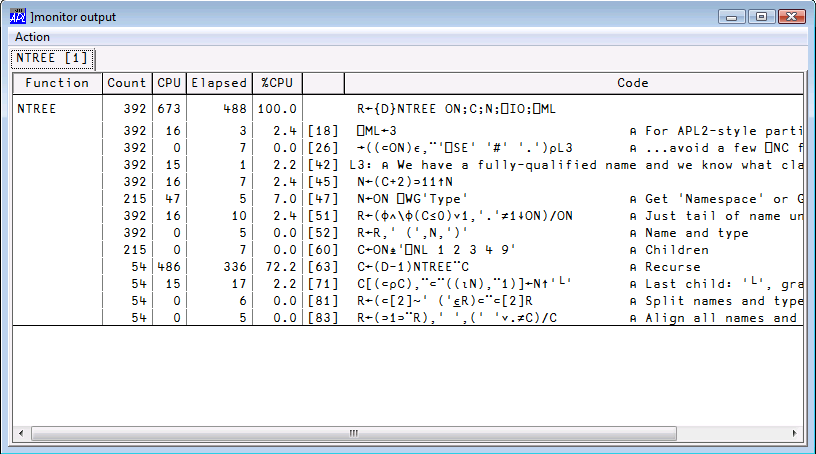
Task: Click line number [18] cell
Action: (x=323, y=131)
